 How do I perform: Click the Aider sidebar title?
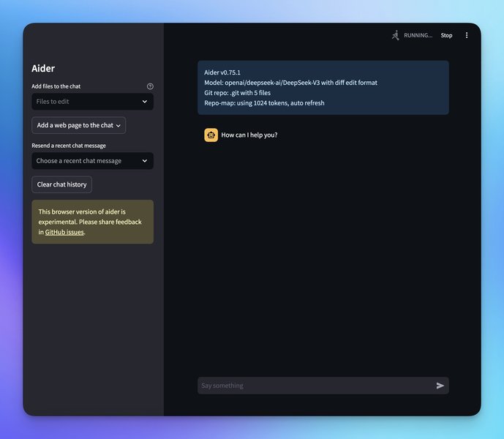(43, 69)
